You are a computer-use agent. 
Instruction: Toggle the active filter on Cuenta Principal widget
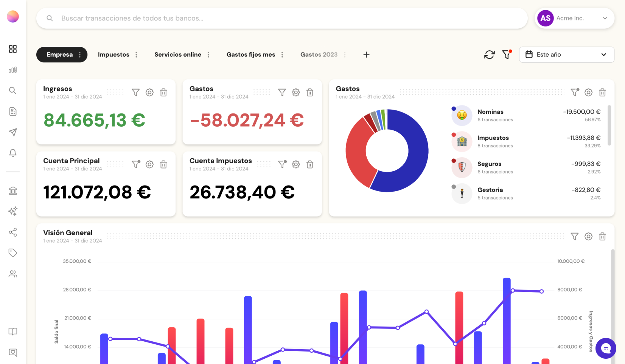point(135,164)
